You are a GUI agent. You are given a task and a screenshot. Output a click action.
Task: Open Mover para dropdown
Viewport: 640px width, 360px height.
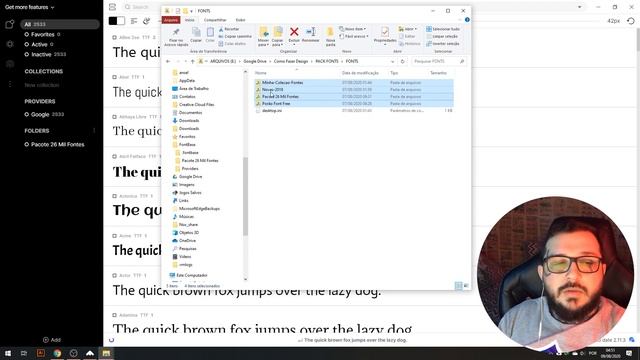pos(263,42)
